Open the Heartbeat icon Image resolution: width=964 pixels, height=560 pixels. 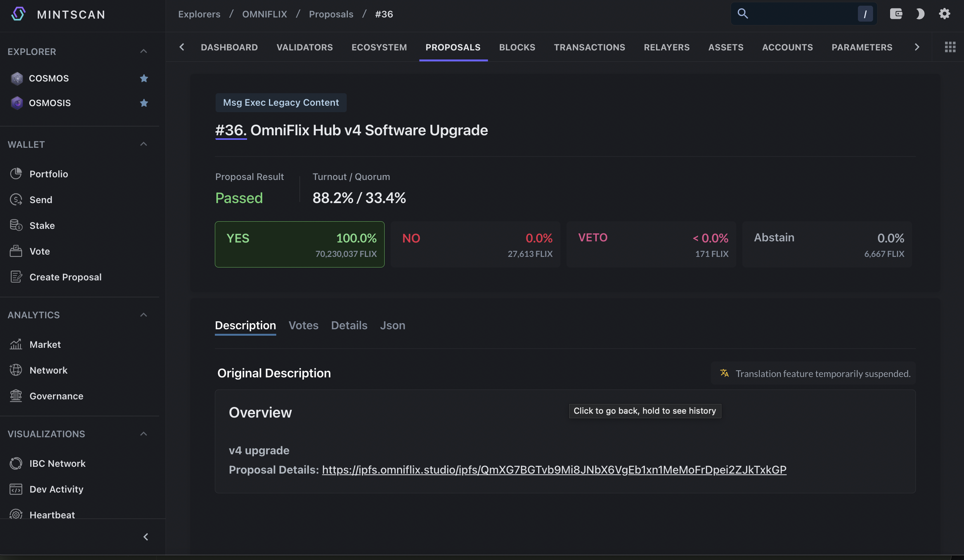[x=16, y=515]
